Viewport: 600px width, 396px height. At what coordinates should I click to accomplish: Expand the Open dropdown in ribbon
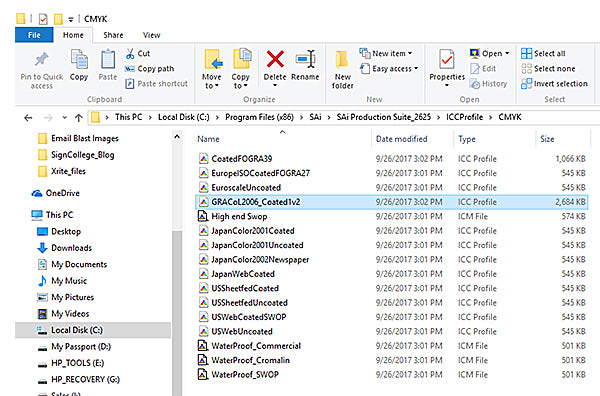pos(507,53)
